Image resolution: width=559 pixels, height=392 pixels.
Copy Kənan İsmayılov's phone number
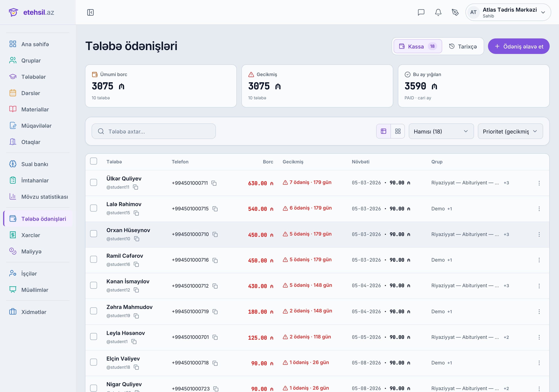[215, 286]
